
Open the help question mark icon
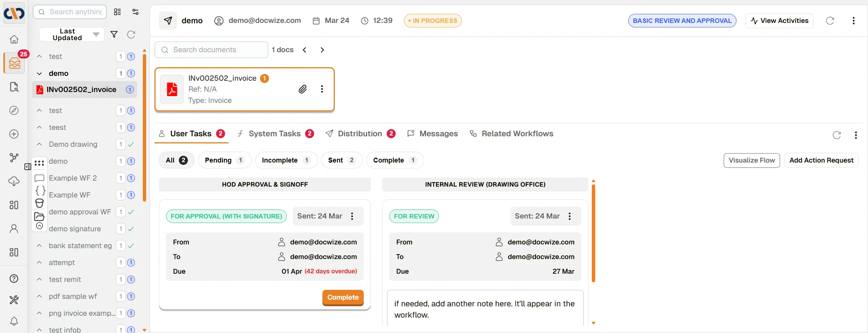(x=14, y=279)
